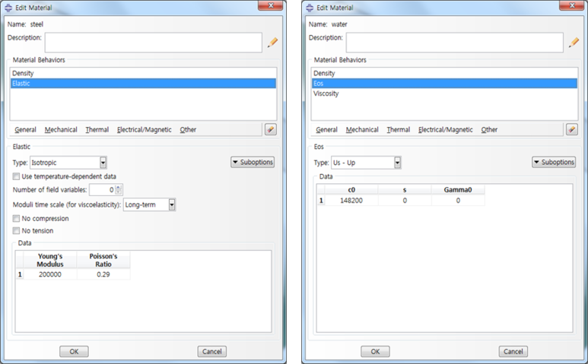Viewport: 588px width, 364px height.
Task: Check the No compression option
Action: click(x=16, y=218)
